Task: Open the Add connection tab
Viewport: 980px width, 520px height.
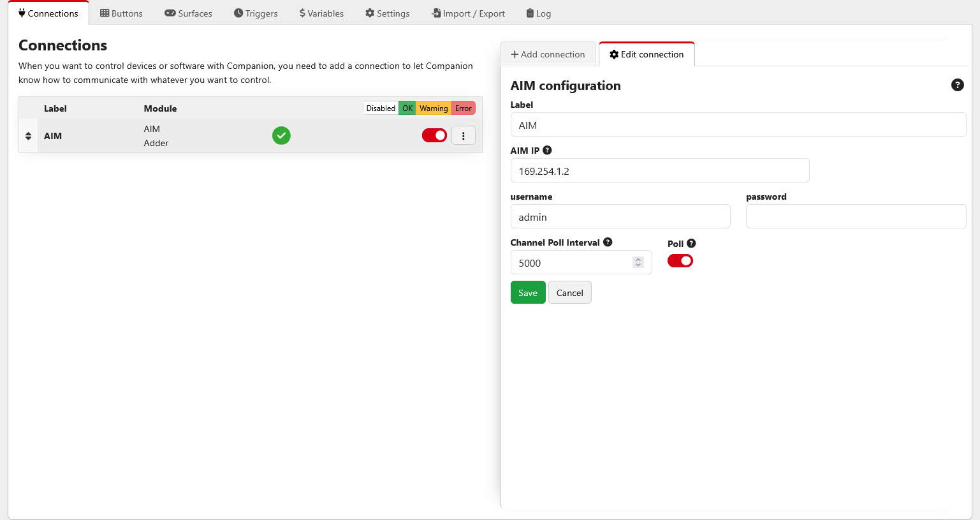Action: [x=548, y=54]
